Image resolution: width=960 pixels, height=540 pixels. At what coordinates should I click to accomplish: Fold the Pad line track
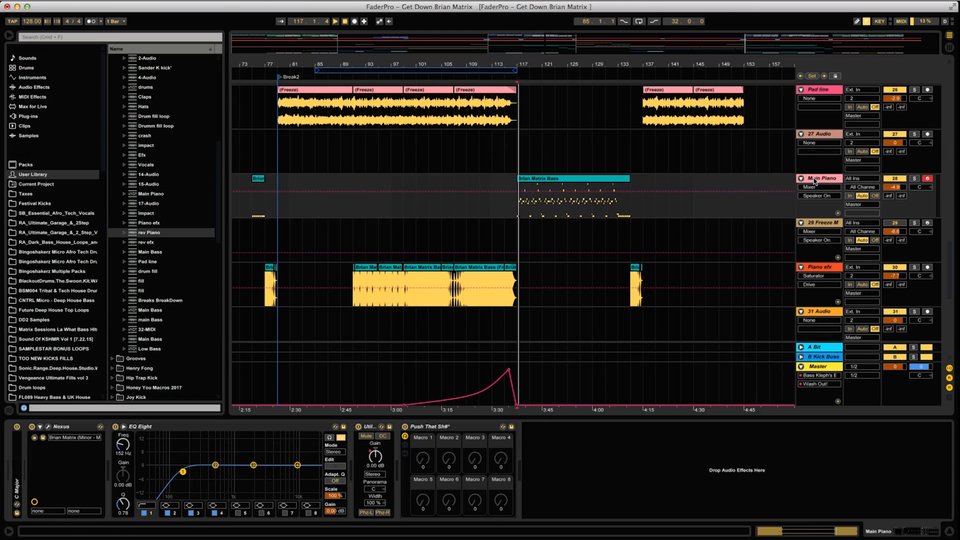(x=801, y=90)
